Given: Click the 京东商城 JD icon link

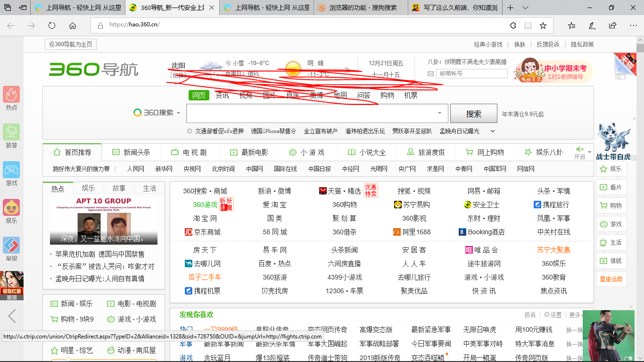Looking at the screenshot, I should 203,232.
